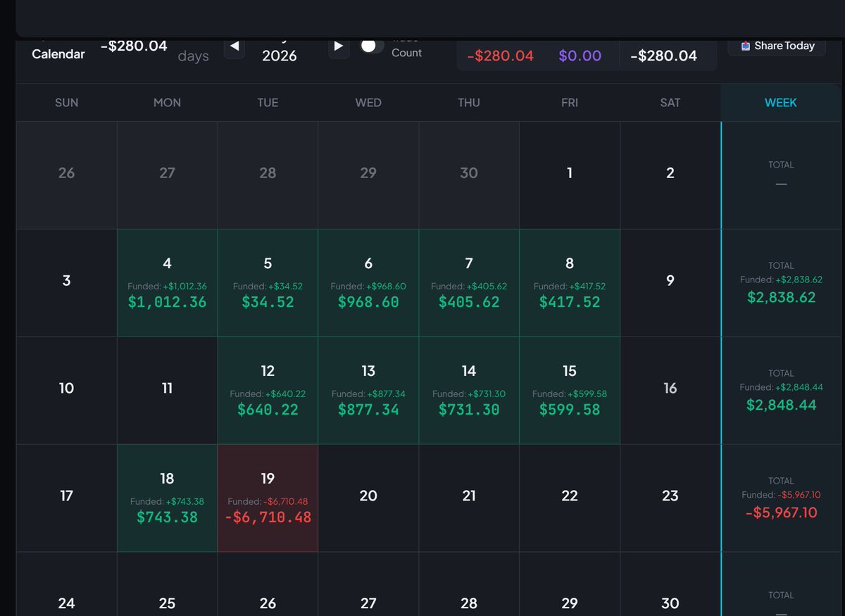Viewport: 845px width, 616px height.
Task: Select the day 25 cell
Action: coord(167,584)
